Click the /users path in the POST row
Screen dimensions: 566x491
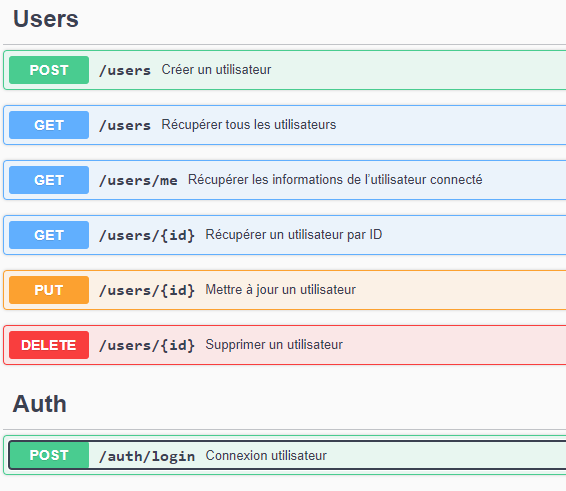tap(125, 70)
